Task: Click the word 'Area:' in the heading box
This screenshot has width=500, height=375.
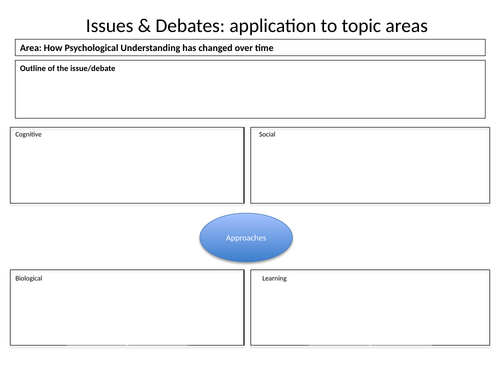Action: point(31,48)
